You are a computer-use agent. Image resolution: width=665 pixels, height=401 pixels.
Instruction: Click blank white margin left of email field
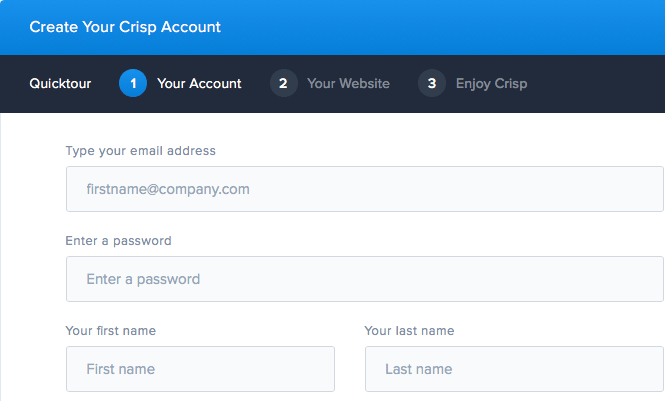click(32, 189)
